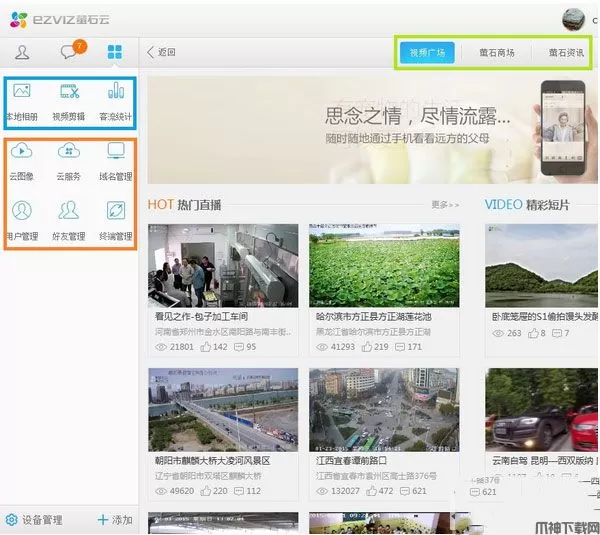Open the 用户管理 user management icon

pos(22,219)
